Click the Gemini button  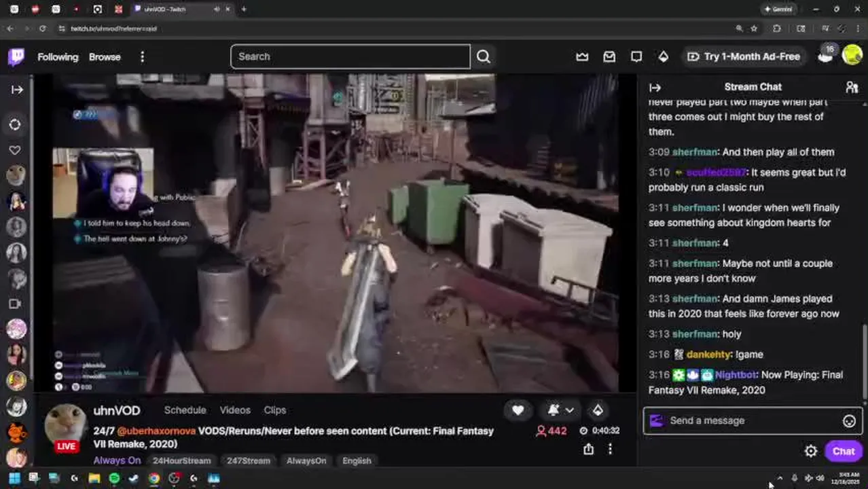pos(778,9)
